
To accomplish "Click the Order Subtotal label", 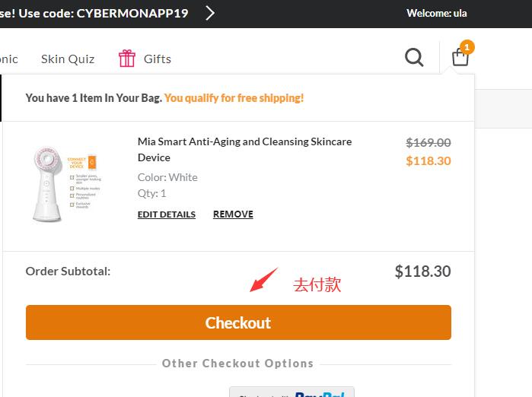I will tap(68, 271).
